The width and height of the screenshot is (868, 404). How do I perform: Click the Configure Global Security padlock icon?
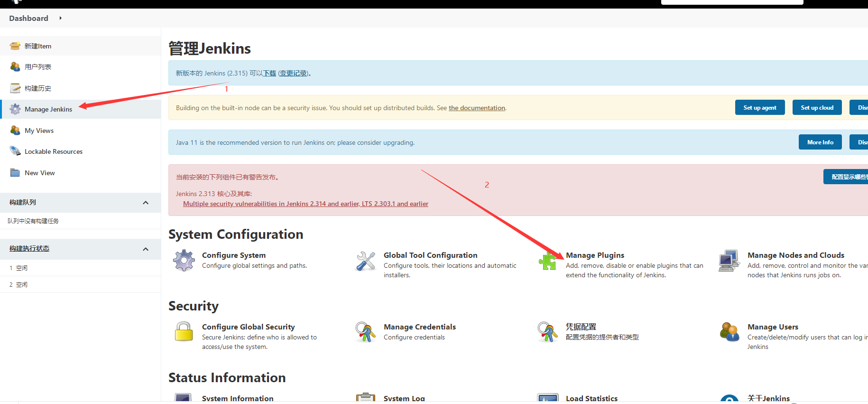tap(184, 332)
